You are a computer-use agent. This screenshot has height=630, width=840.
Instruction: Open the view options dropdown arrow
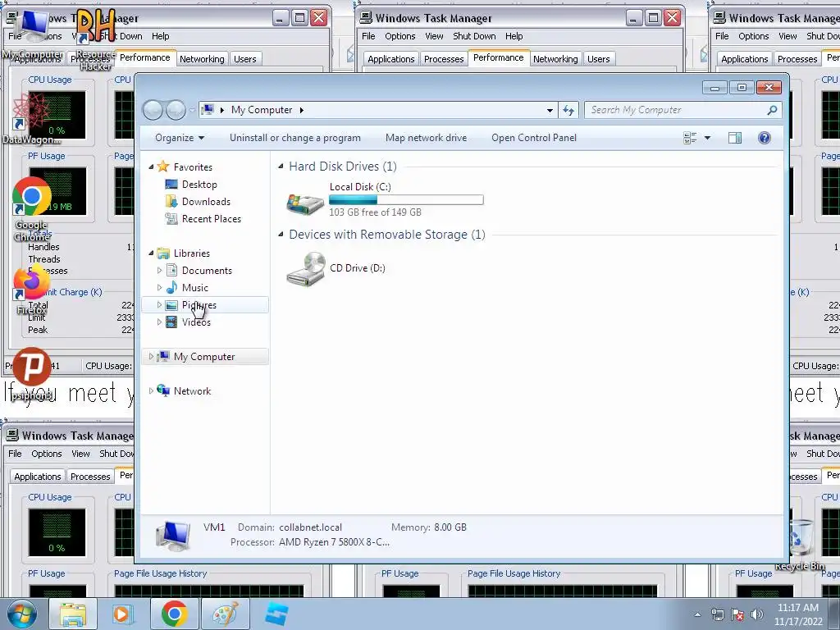(x=707, y=138)
